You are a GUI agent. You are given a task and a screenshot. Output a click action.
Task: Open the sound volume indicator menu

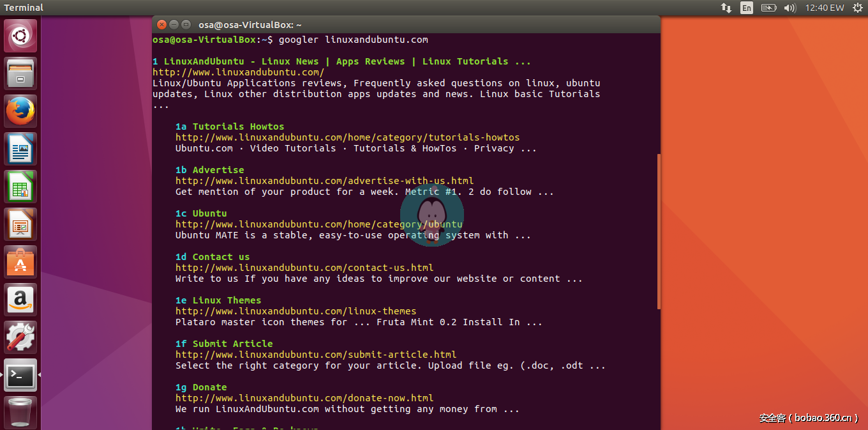point(790,8)
